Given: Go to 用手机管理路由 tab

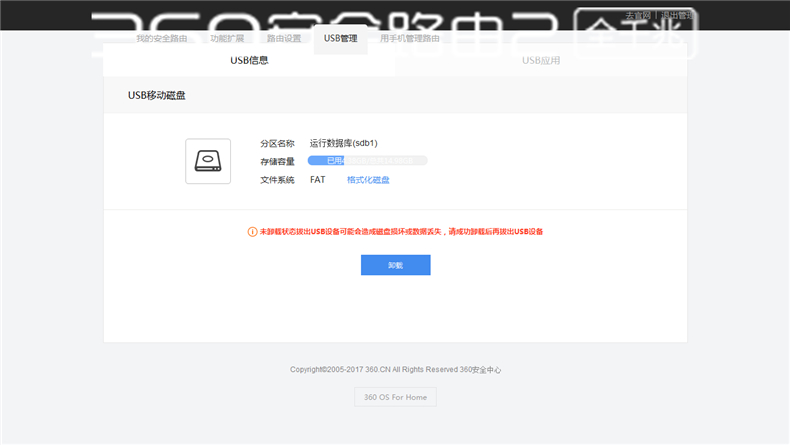Looking at the screenshot, I should point(410,38).
